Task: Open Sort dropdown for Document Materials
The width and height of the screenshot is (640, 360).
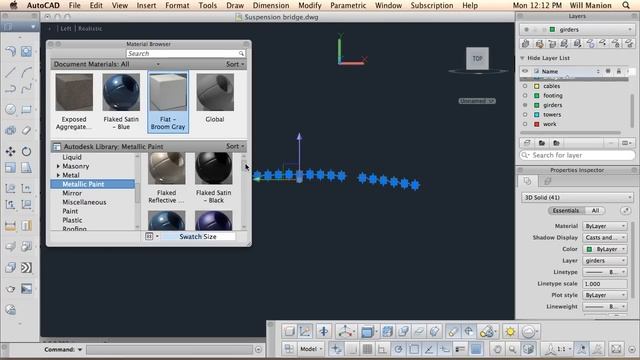Action: [x=235, y=64]
